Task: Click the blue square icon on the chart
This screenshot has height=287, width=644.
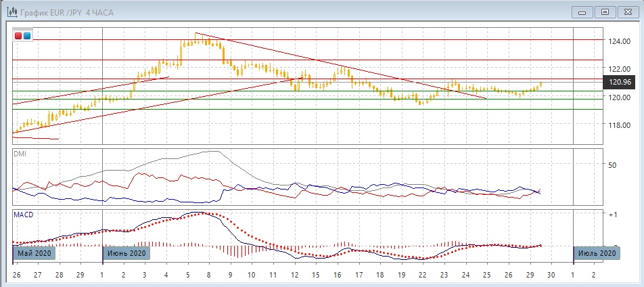Action: point(26,35)
